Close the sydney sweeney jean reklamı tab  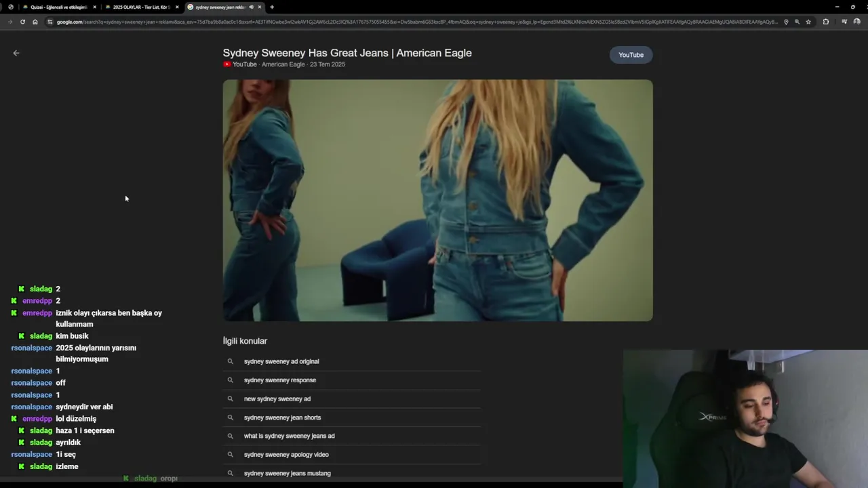(259, 7)
